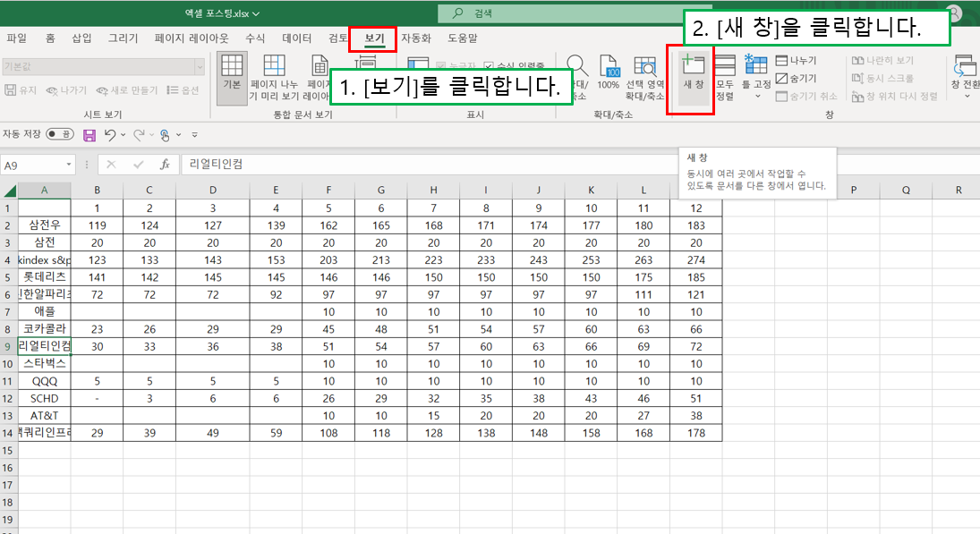This screenshot has height=534, width=980.
Task: Click the 나누기 split window button
Action: 797,60
